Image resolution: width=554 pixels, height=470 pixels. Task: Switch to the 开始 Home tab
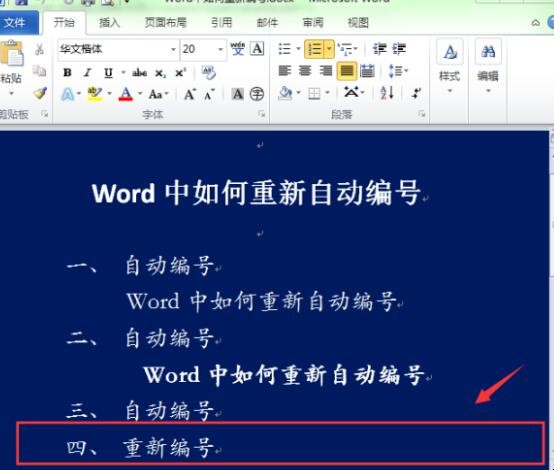point(64,23)
